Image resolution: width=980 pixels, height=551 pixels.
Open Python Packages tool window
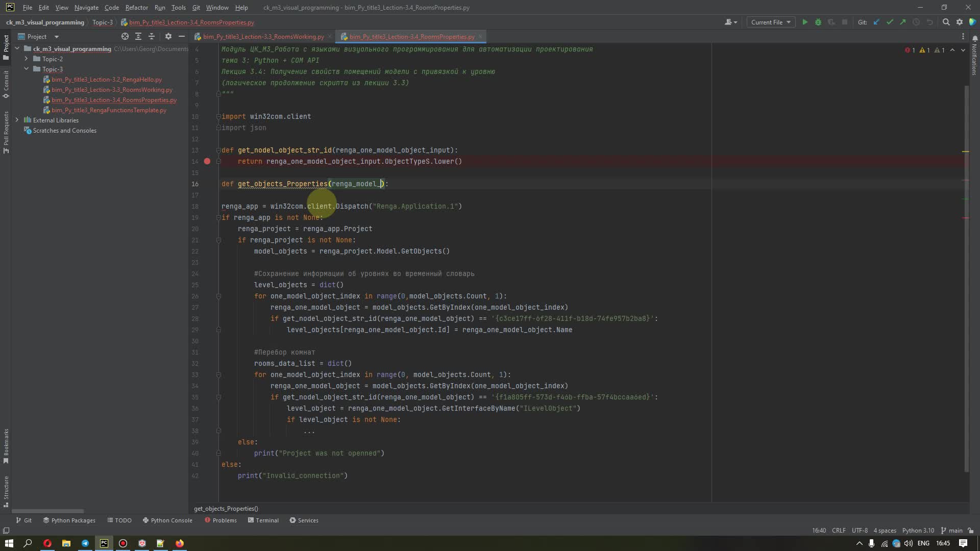click(69, 520)
